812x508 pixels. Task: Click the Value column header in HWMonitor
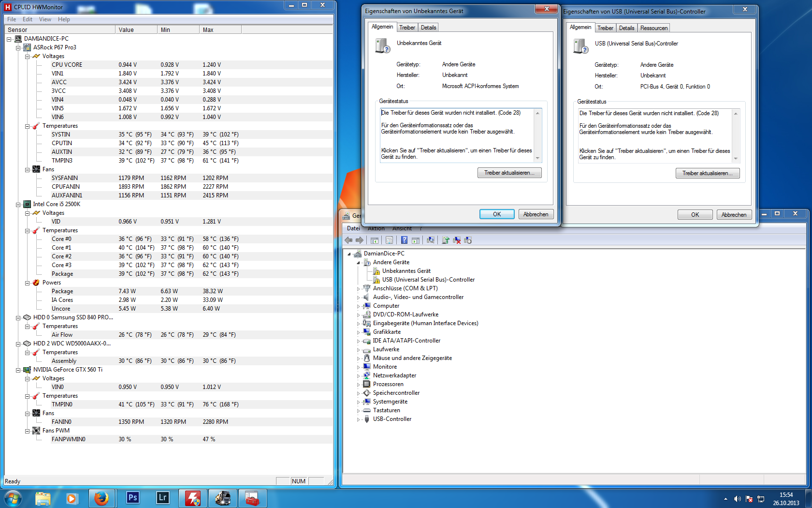click(136, 30)
